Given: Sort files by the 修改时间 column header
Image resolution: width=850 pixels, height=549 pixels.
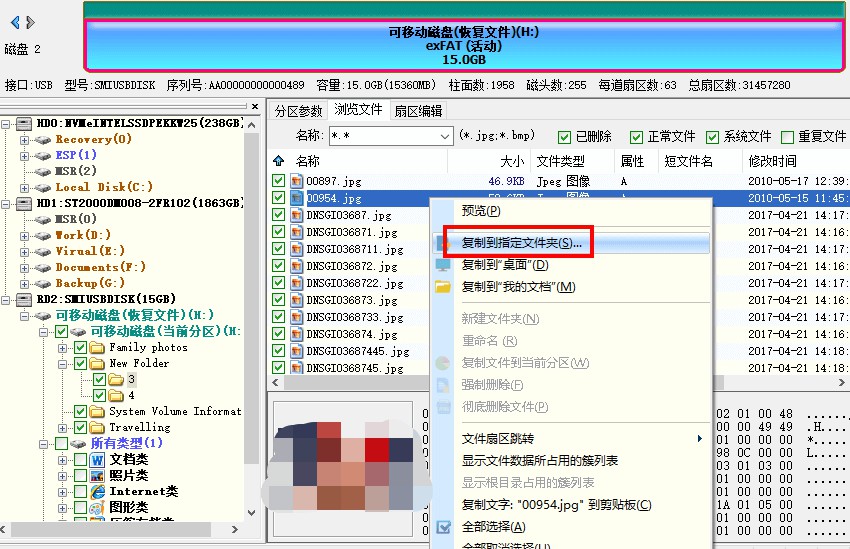Looking at the screenshot, I should point(772,161).
